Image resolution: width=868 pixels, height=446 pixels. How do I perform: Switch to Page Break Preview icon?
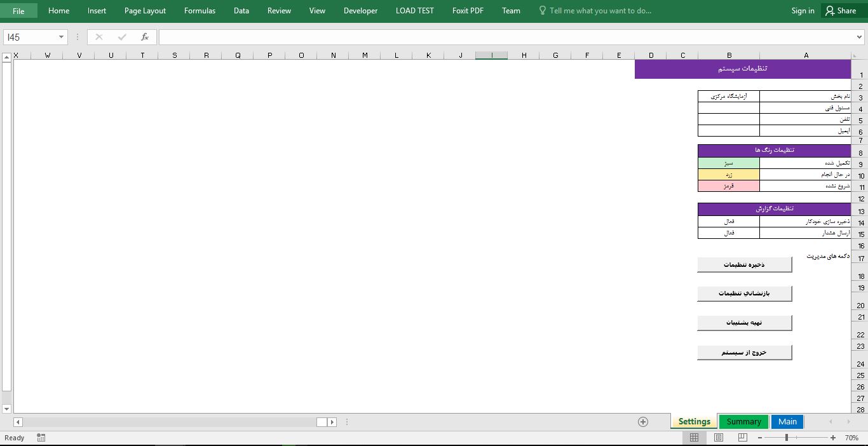pyautogui.click(x=742, y=438)
